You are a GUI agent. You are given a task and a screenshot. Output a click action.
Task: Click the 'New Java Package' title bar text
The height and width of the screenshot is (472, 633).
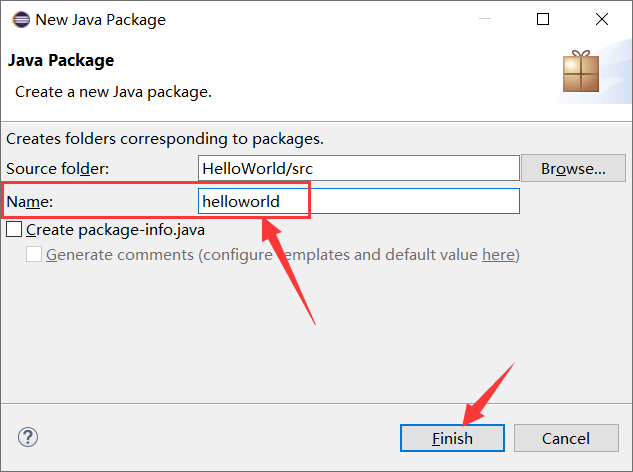click(x=100, y=19)
